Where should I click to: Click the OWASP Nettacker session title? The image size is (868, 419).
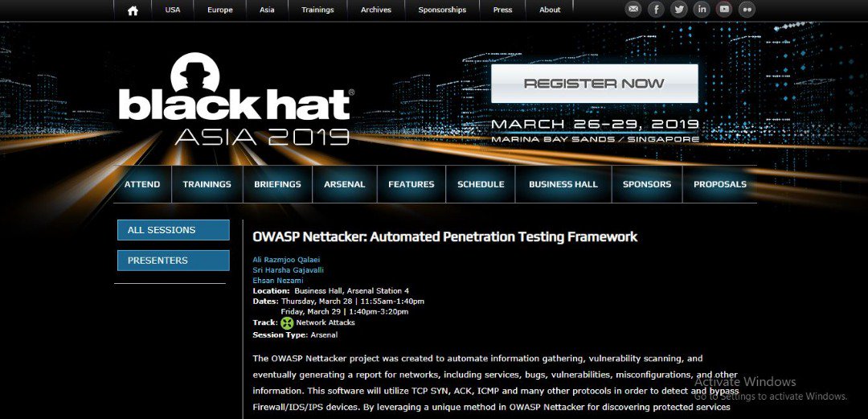click(445, 236)
